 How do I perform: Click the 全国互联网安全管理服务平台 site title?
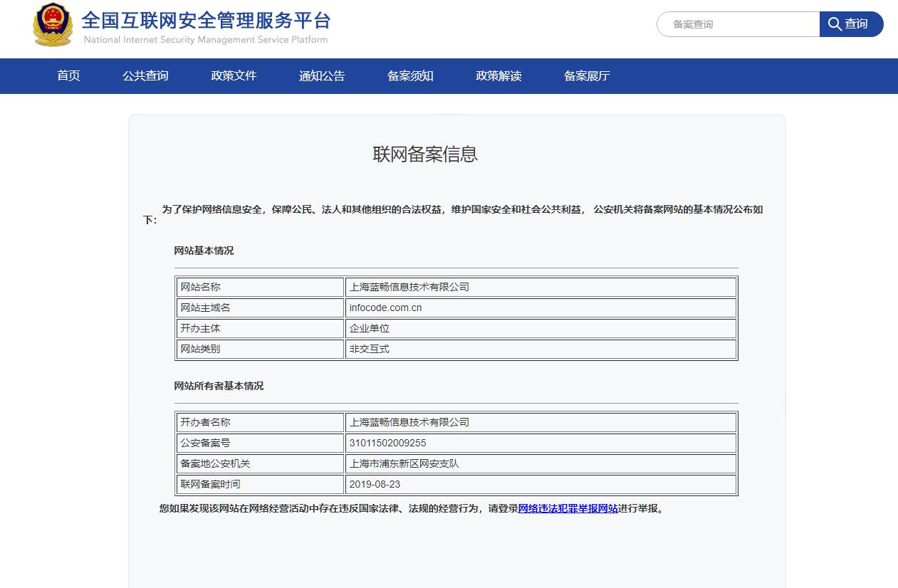pos(206,21)
